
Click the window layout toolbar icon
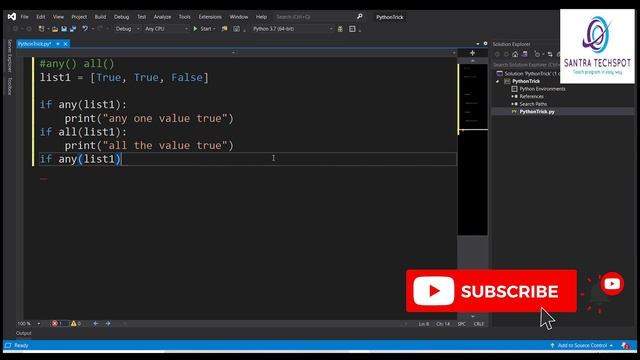352,29
